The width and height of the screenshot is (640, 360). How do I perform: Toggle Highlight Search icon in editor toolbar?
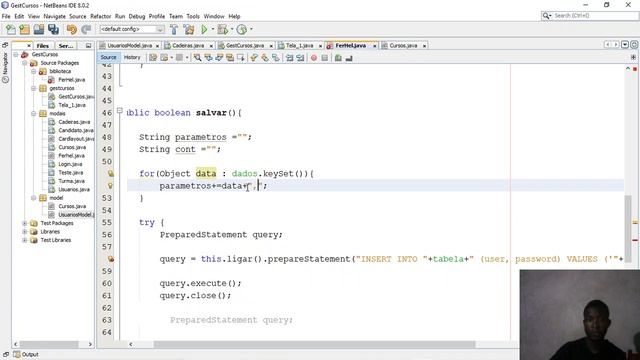click(230, 58)
